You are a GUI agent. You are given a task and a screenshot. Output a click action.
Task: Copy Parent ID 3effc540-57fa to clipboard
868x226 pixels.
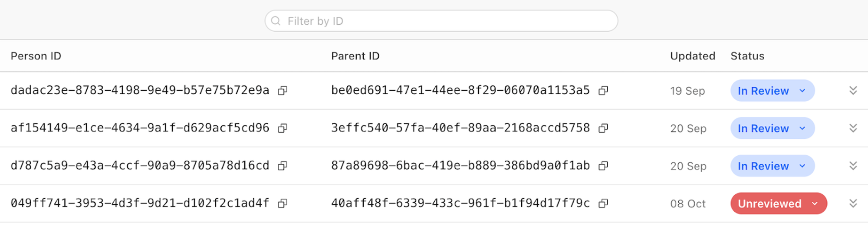[603, 128]
